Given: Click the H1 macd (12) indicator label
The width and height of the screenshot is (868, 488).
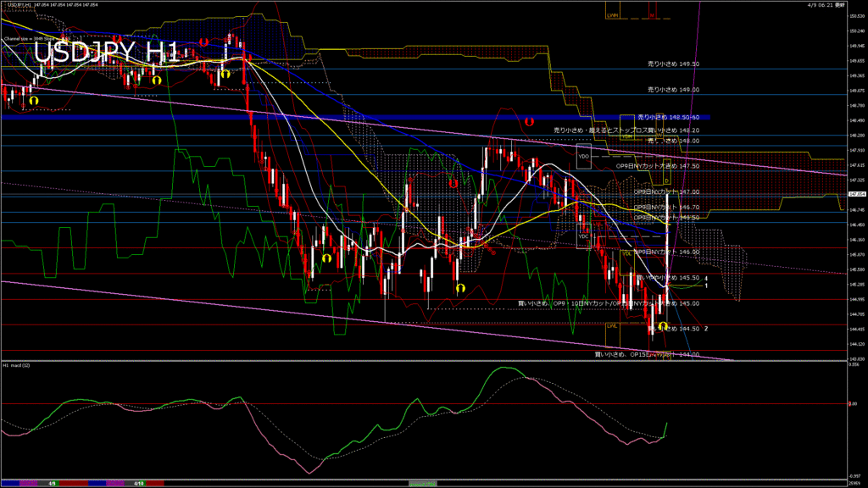Looking at the screenshot, I should coord(17,365).
